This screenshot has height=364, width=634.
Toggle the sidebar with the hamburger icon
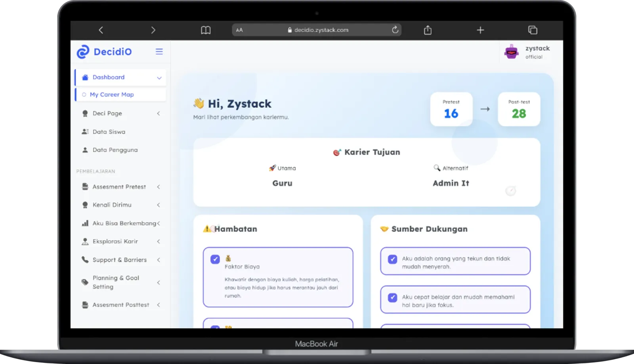coord(159,51)
